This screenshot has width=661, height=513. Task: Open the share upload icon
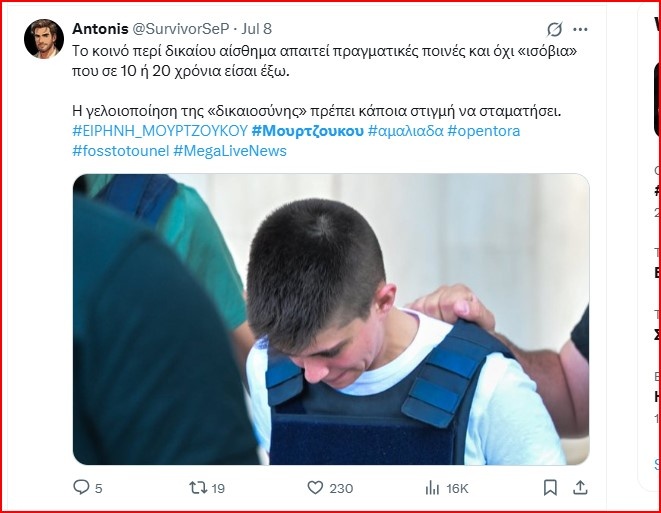580,488
